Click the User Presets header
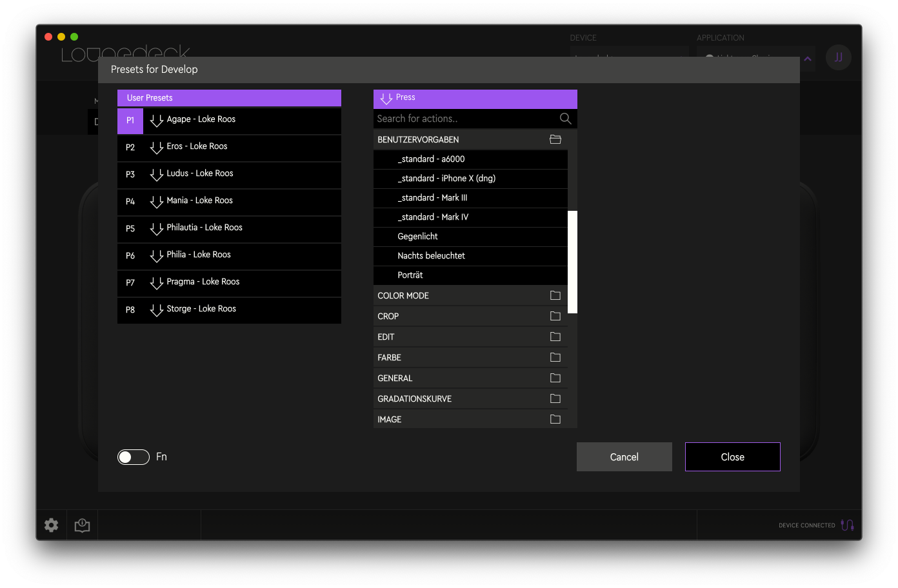Screen dimensions: 898x588 click(x=229, y=98)
